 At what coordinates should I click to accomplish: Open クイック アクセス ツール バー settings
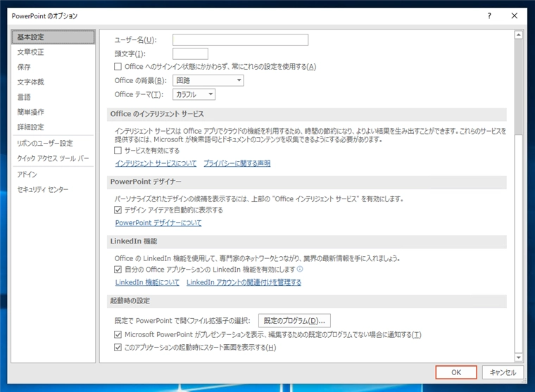[53, 158]
